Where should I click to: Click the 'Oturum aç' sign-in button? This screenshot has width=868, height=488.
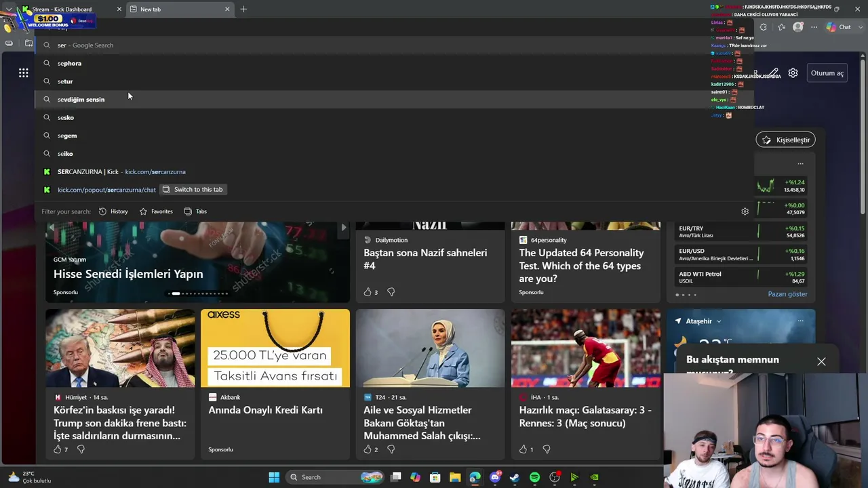(x=827, y=73)
